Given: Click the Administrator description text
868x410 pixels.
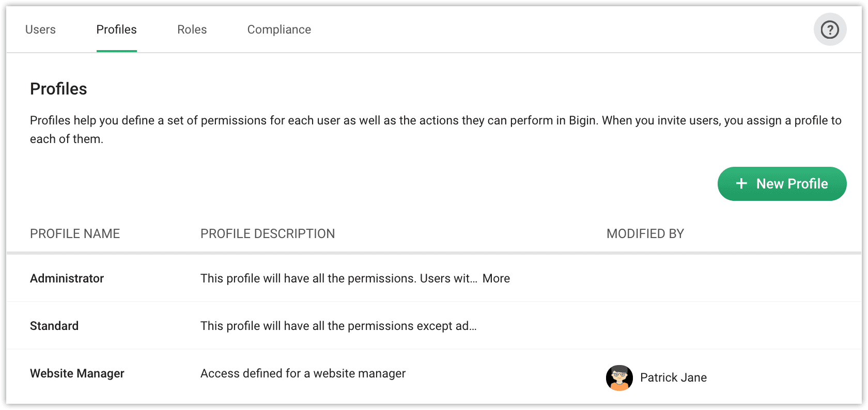Looking at the screenshot, I should (x=338, y=278).
